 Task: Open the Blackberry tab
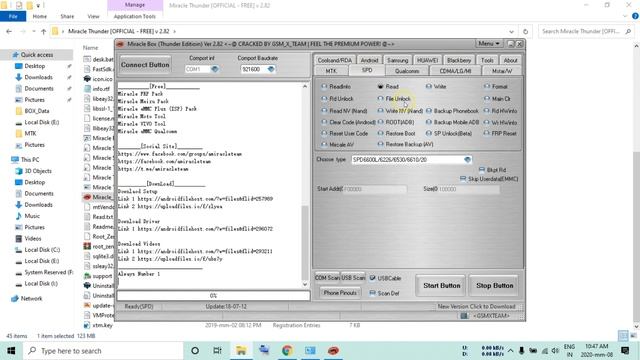tap(459, 60)
